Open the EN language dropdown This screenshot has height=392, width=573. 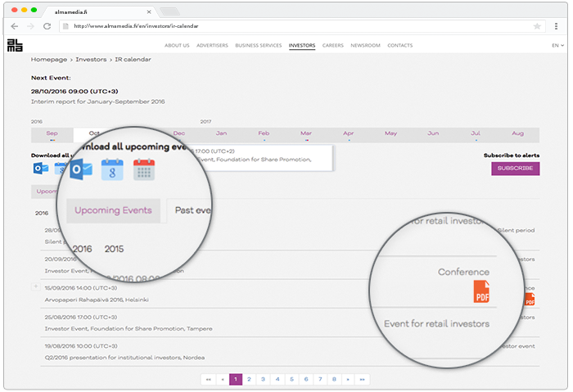[x=555, y=46]
